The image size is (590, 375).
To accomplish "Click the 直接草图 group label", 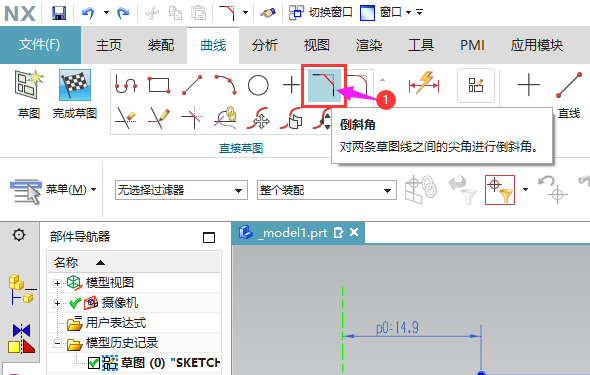I will tap(241, 148).
